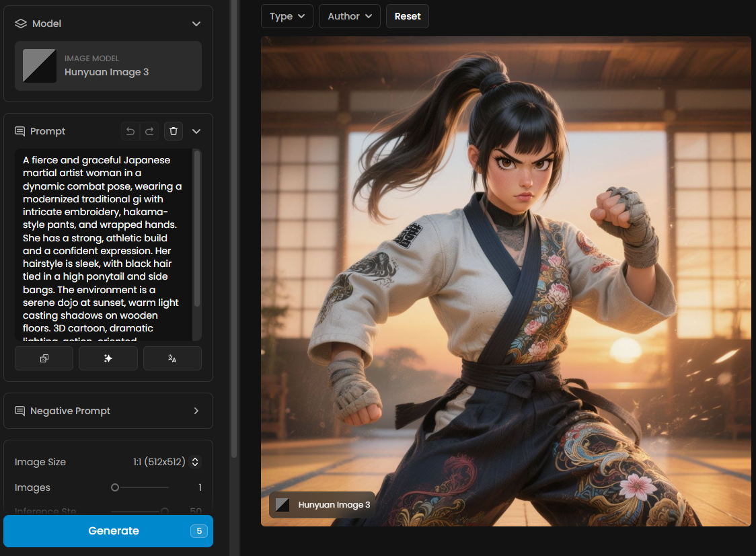Click the translate prompt icon
756x556 pixels.
coord(172,358)
